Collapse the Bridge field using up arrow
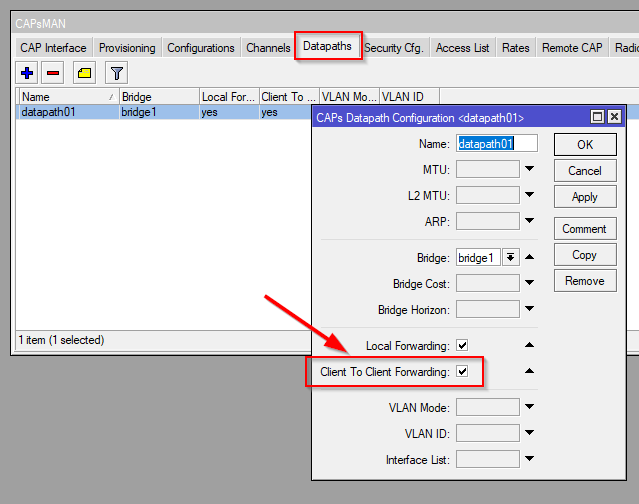This screenshot has width=639, height=504. pyautogui.click(x=530, y=257)
